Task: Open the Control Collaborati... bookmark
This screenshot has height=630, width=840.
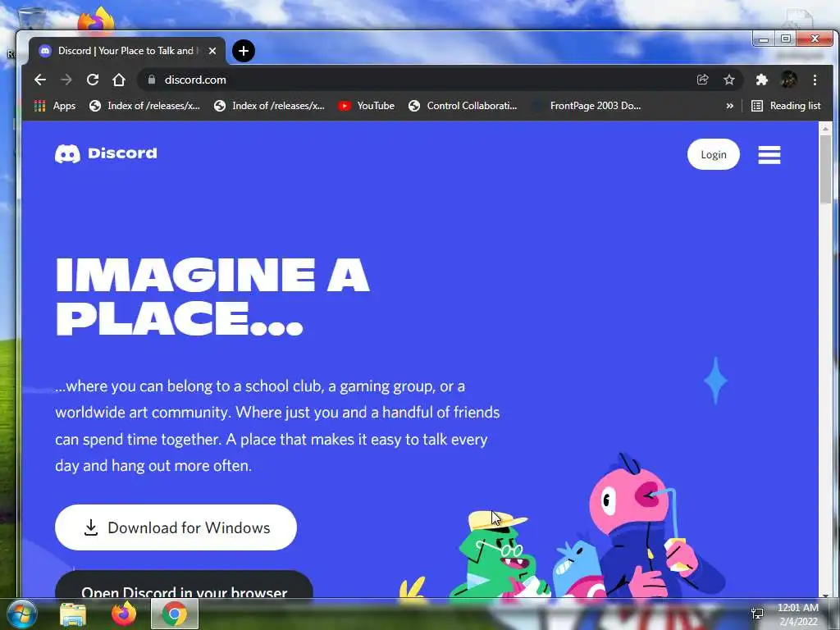Action: coord(463,106)
